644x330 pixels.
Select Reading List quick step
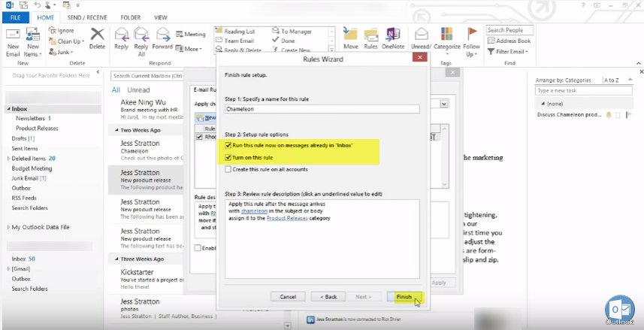[235, 32]
